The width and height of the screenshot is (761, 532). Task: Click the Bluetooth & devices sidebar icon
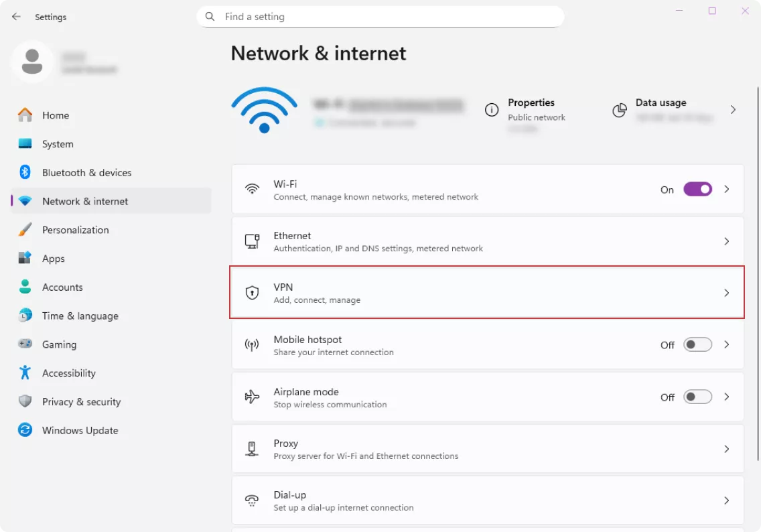pyautogui.click(x=25, y=172)
